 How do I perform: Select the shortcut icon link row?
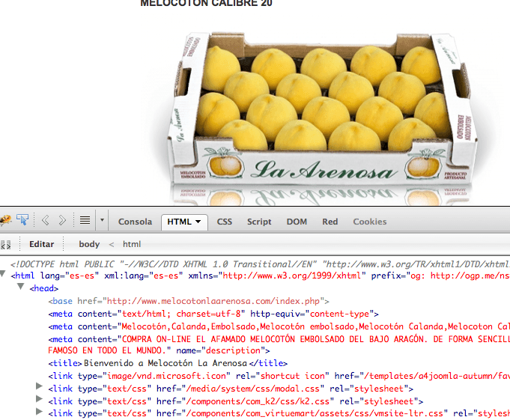tap(279, 376)
